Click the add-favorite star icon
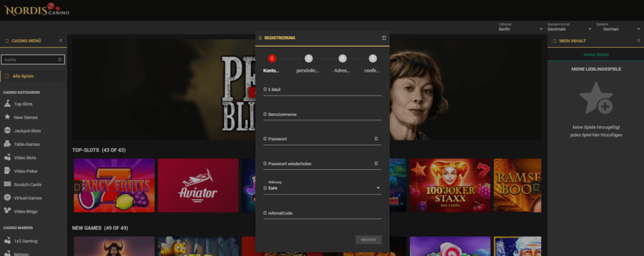This screenshot has width=644, height=256. coord(596,98)
